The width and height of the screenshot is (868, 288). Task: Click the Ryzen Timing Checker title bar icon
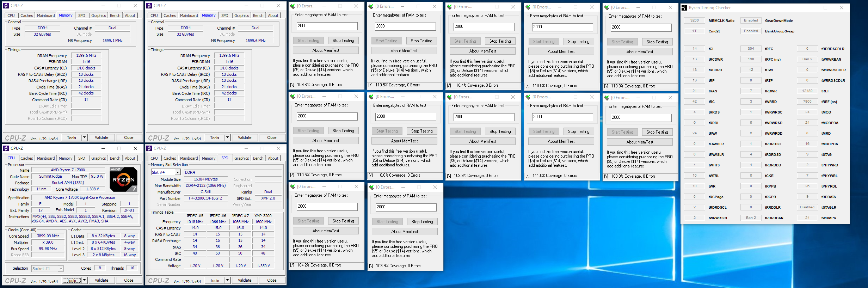coord(684,7)
